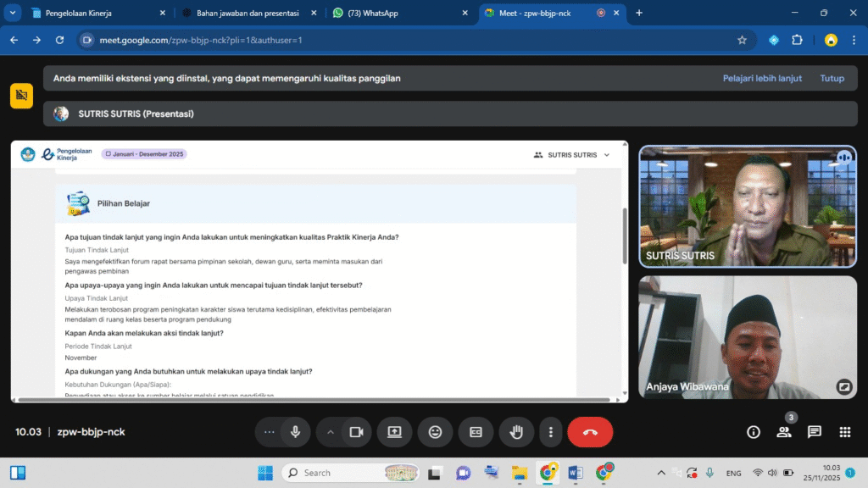Send an emoji reaction
Image resolution: width=868 pixels, height=488 pixels.
[x=435, y=432]
